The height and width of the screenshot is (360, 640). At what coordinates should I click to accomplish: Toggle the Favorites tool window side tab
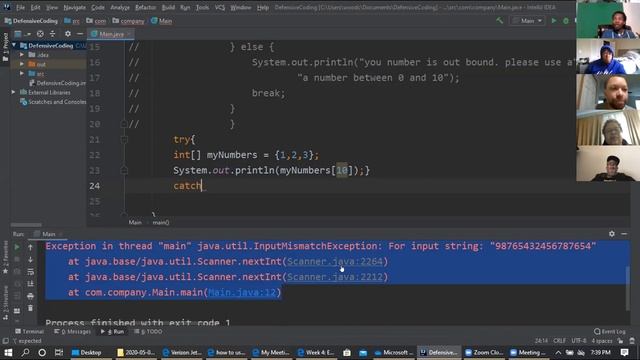coord(5,256)
